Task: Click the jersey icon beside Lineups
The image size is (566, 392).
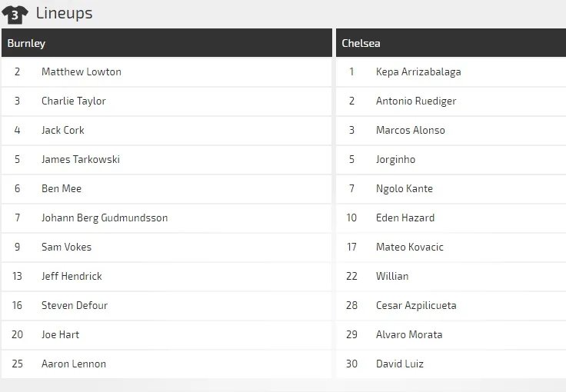Action: 15,14
